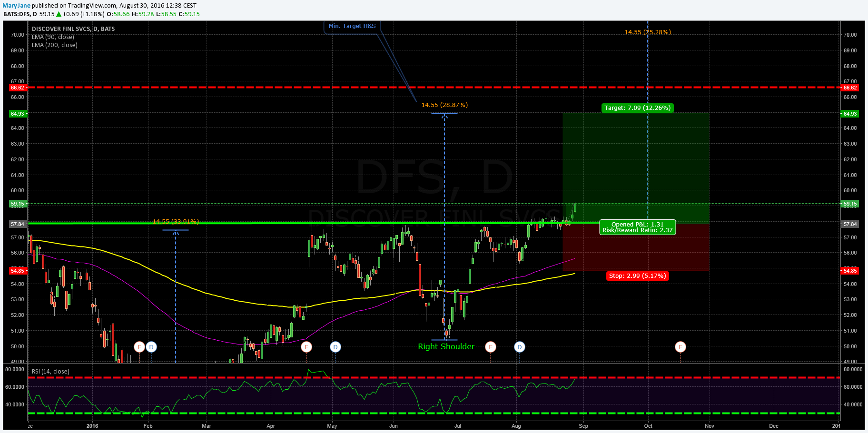Image resolution: width=868 pixels, height=433 pixels.
Task: Click the 2016 label on the time axis
Action: [x=92, y=426]
